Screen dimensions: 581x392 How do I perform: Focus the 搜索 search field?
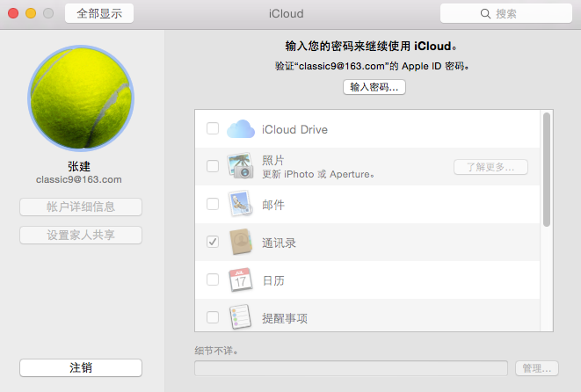(x=506, y=14)
